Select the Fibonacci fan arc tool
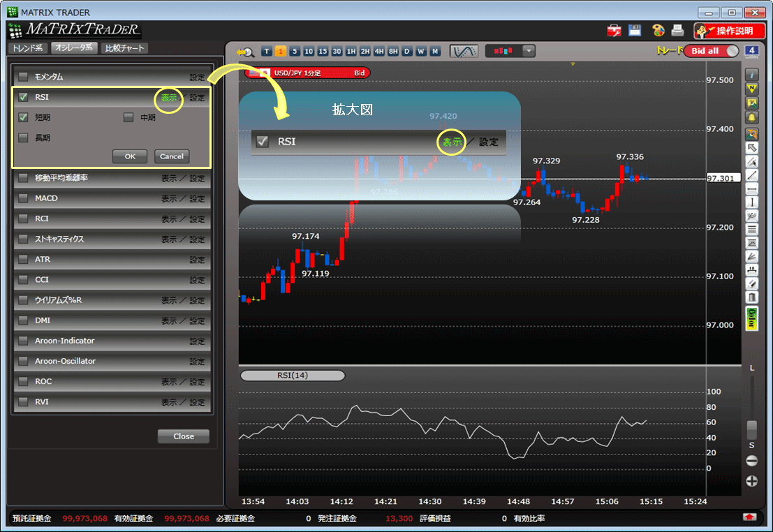Viewport: 773px width, 532px height. (x=752, y=216)
